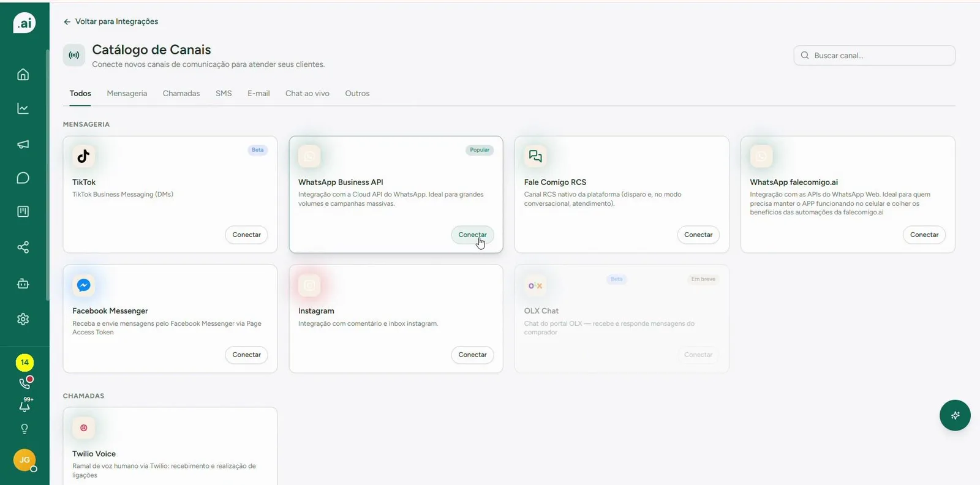
Task: Open the kanban board sidebar icon
Action: point(23,211)
